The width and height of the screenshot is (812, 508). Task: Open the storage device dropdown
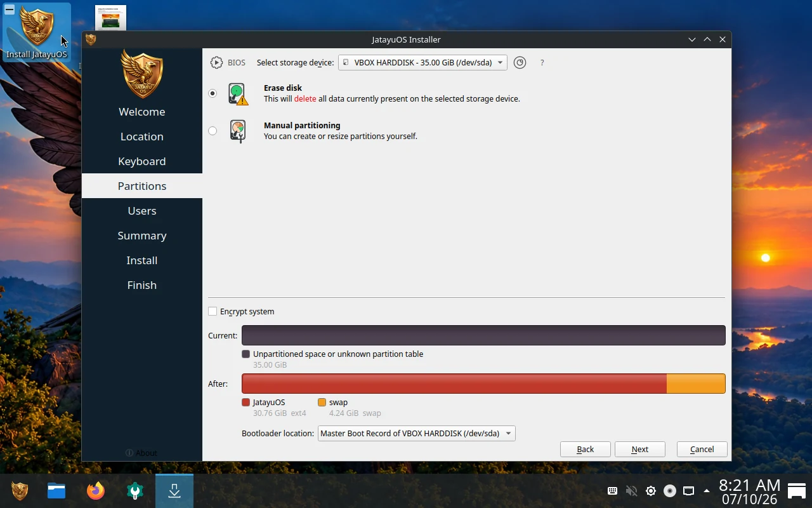click(422, 62)
